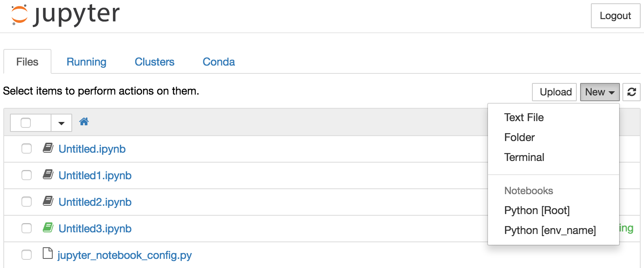Click the home directory icon
The height and width of the screenshot is (268, 644).
pos(84,122)
